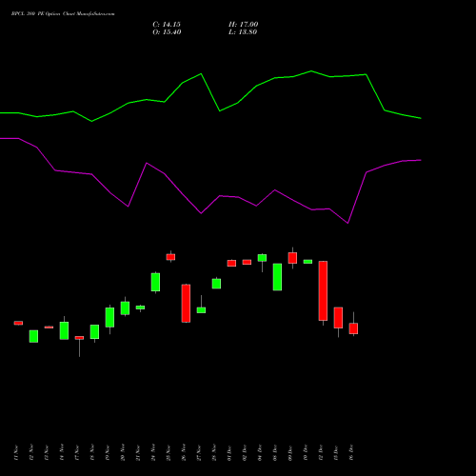Click the 24 Nov date label
This screenshot has height=476, width=476.
click(153, 453)
